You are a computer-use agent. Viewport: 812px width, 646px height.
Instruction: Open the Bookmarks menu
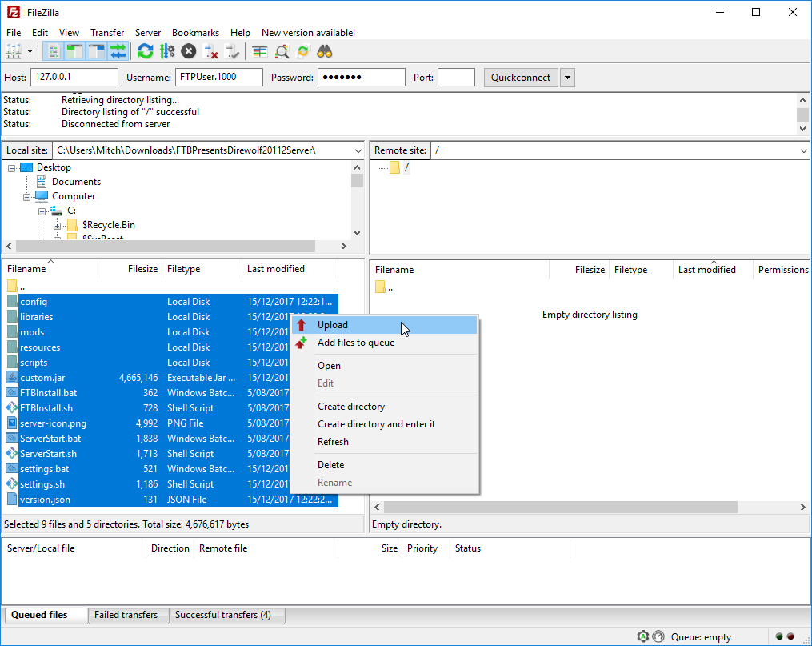[x=195, y=33]
